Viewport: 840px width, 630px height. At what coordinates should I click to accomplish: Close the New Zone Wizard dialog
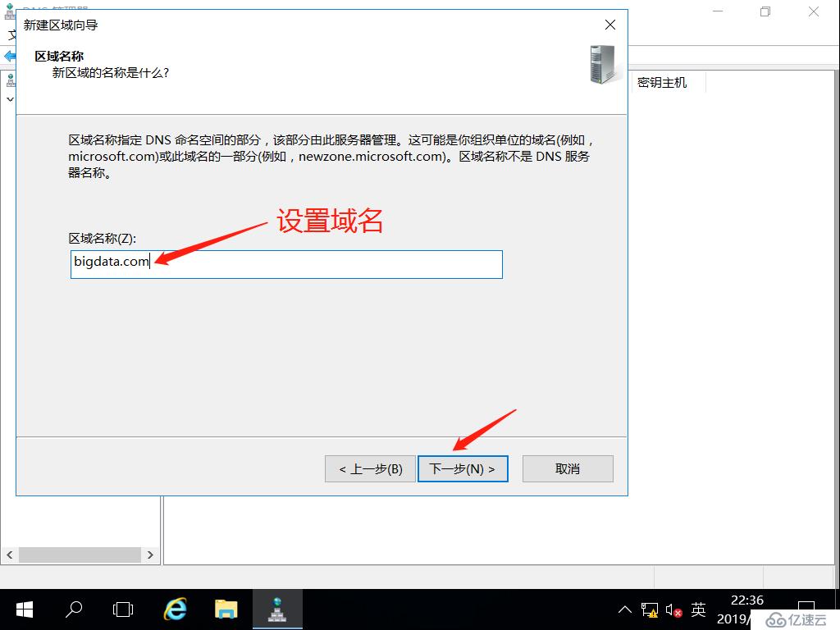(x=609, y=25)
